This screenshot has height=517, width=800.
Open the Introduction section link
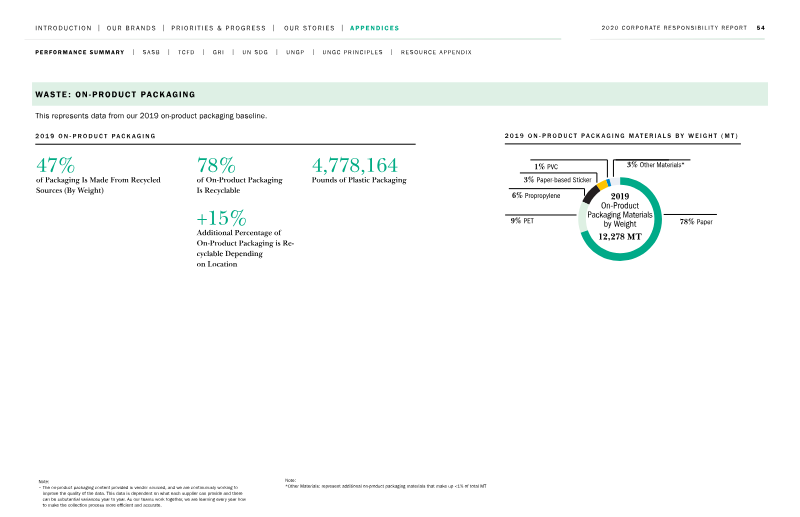tap(63, 28)
